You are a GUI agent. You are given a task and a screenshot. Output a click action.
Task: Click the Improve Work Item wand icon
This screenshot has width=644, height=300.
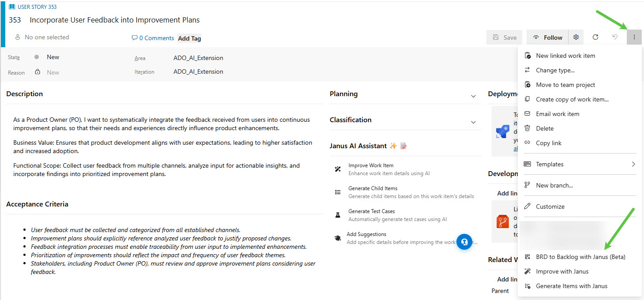pos(338,169)
